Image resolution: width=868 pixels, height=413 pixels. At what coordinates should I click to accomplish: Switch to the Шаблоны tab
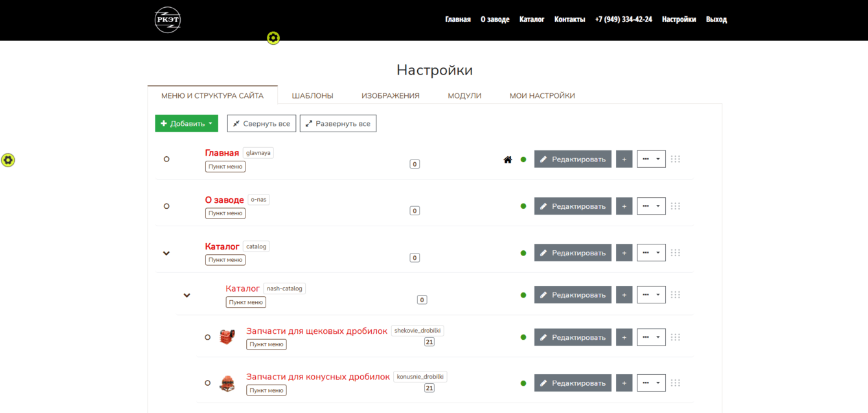(x=312, y=95)
